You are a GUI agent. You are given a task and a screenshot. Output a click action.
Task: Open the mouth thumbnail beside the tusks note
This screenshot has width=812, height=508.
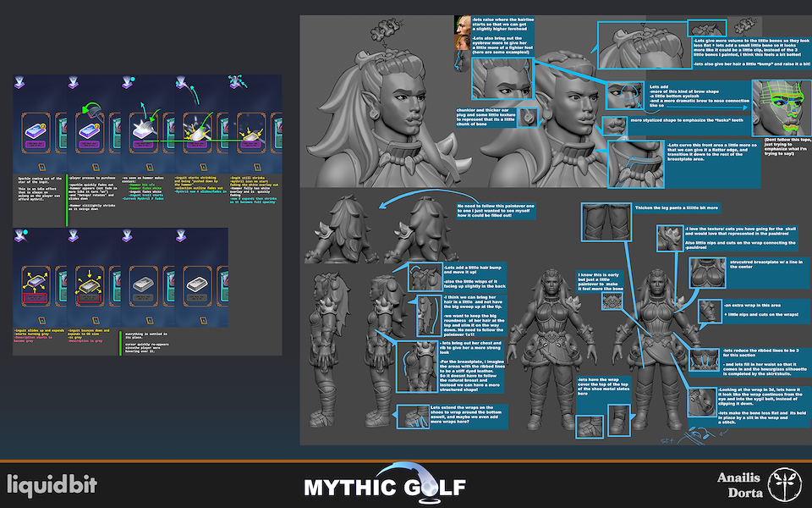615,126
